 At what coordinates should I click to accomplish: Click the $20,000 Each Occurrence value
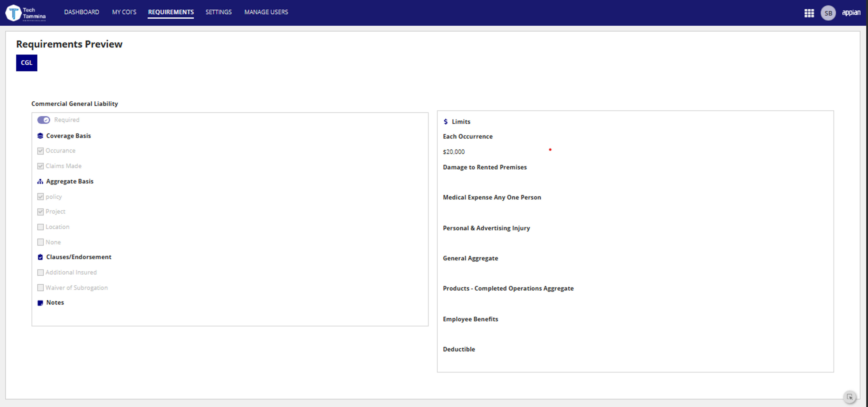tap(453, 152)
